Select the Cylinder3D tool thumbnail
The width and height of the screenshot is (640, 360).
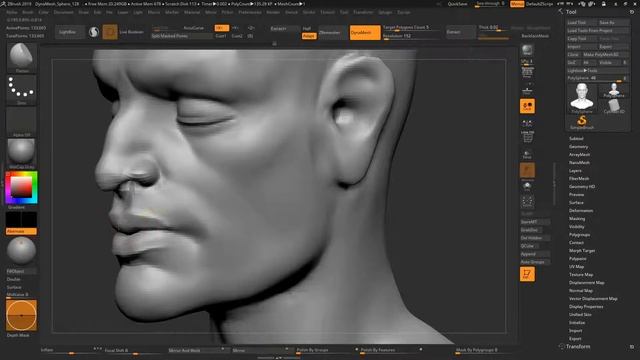click(x=614, y=107)
